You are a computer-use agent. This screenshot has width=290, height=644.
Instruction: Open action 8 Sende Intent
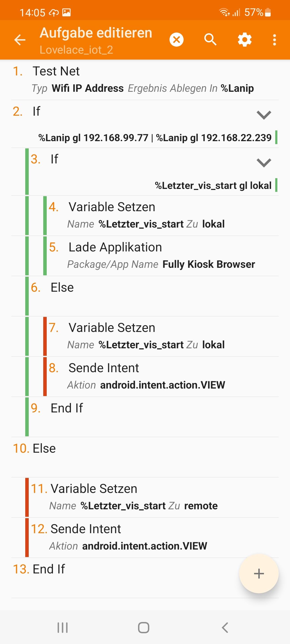coord(161,376)
